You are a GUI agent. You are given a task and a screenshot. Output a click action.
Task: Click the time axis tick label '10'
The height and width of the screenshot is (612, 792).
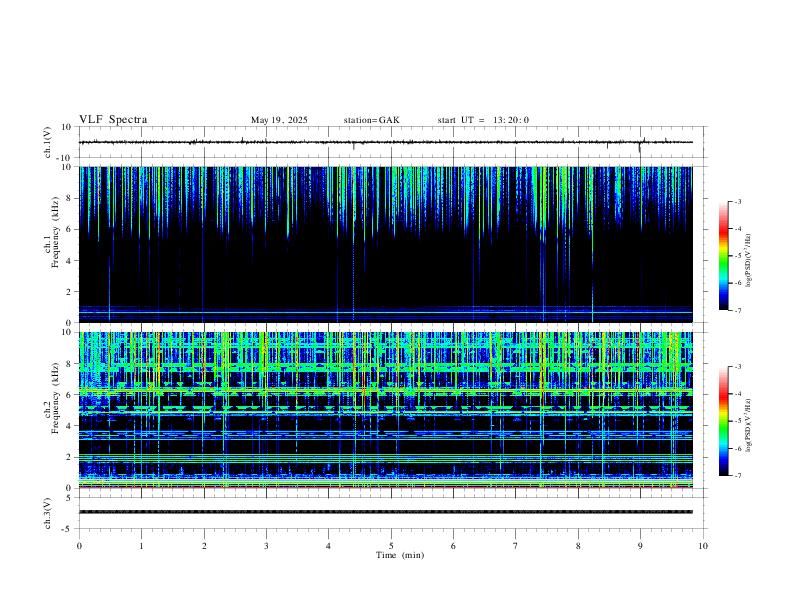pyautogui.click(x=703, y=546)
